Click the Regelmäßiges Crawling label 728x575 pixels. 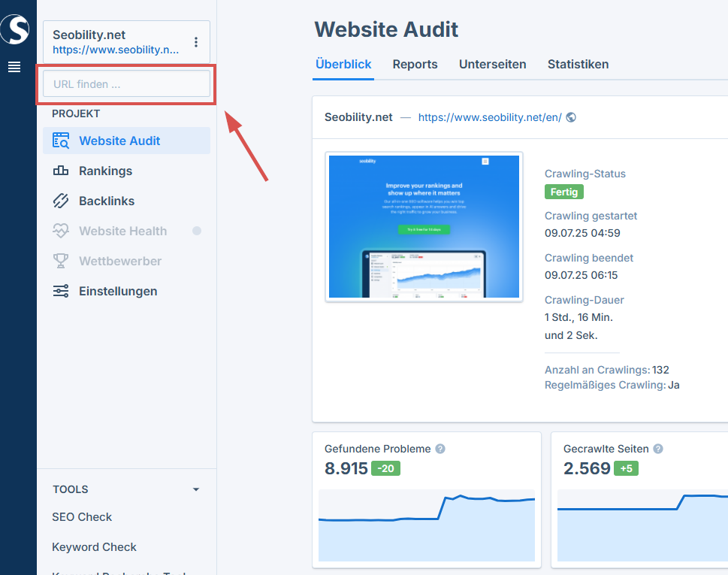pyautogui.click(x=605, y=385)
